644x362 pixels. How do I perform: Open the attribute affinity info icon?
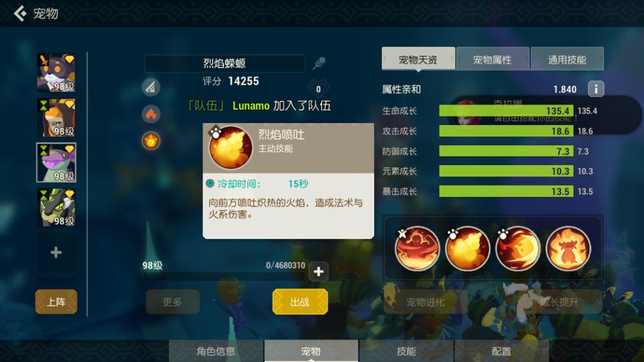pyautogui.click(x=596, y=89)
